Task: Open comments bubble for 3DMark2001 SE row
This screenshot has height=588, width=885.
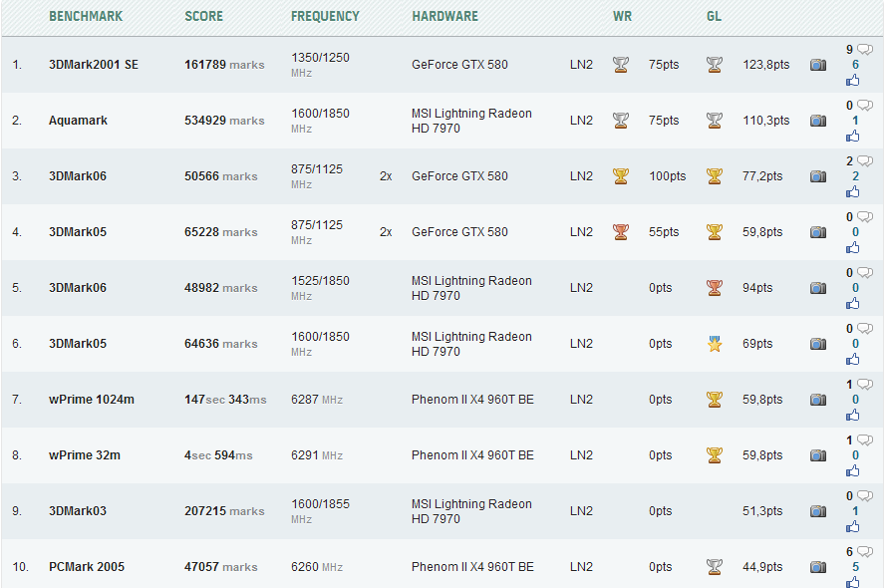Action: pyautogui.click(x=865, y=50)
